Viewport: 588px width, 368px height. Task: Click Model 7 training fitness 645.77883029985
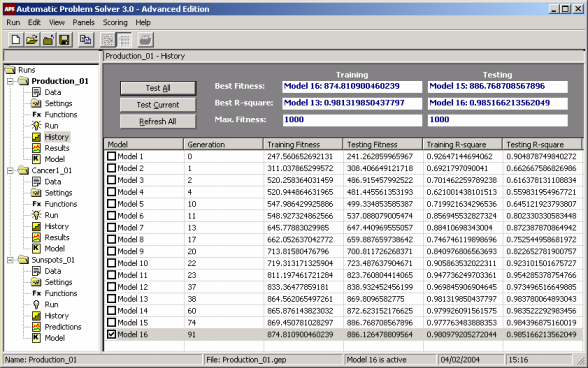298,228
